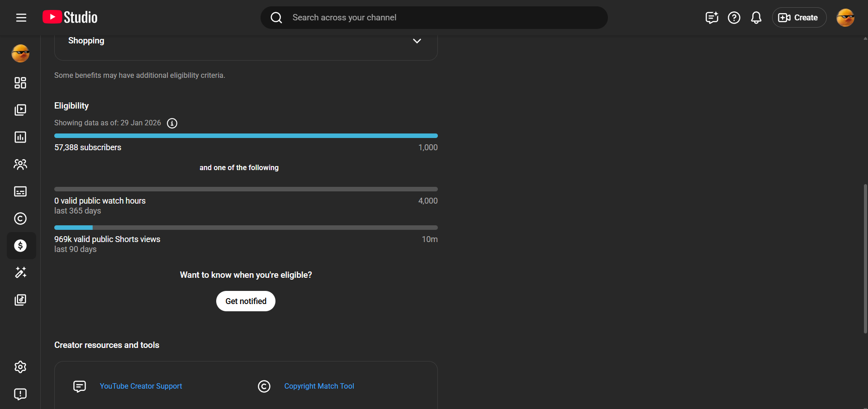The height and width of the screenshot is (409, 868).
Task: Open the Community sidebar icon
Action: tap(20, 164)
